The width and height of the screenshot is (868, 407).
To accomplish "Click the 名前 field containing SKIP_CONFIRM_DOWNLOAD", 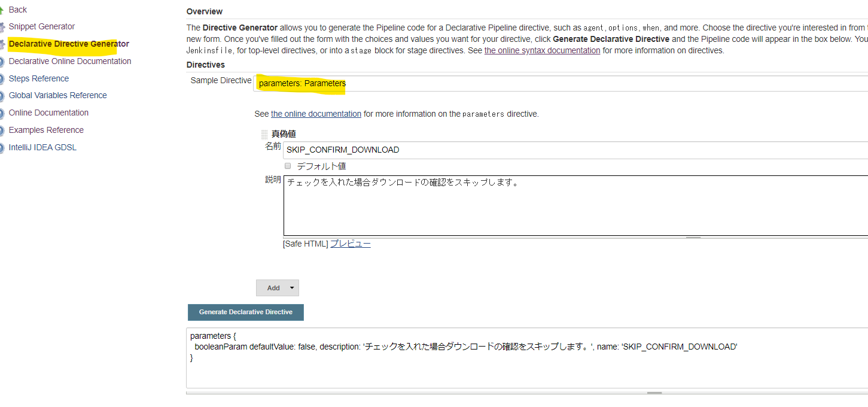I will tap(574, 150).
